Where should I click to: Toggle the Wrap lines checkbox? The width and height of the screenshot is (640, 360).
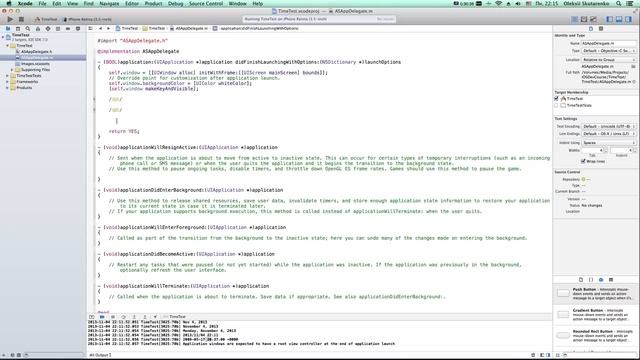coord(583,161)
